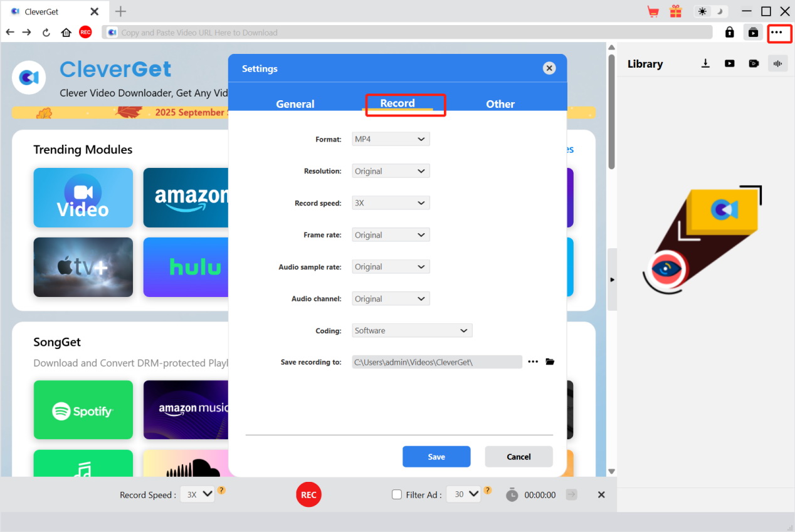
Task: Open the Amazon Music module tile
Action: point(186,410)
